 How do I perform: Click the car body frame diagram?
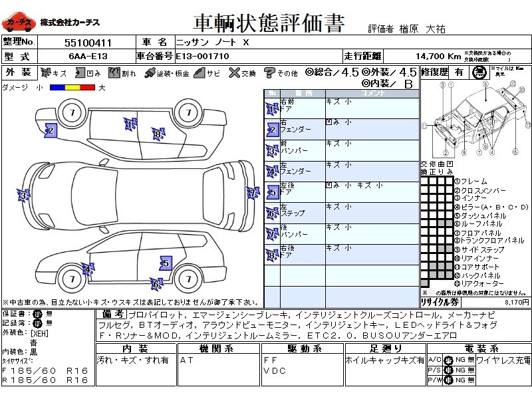pos(477,116)
